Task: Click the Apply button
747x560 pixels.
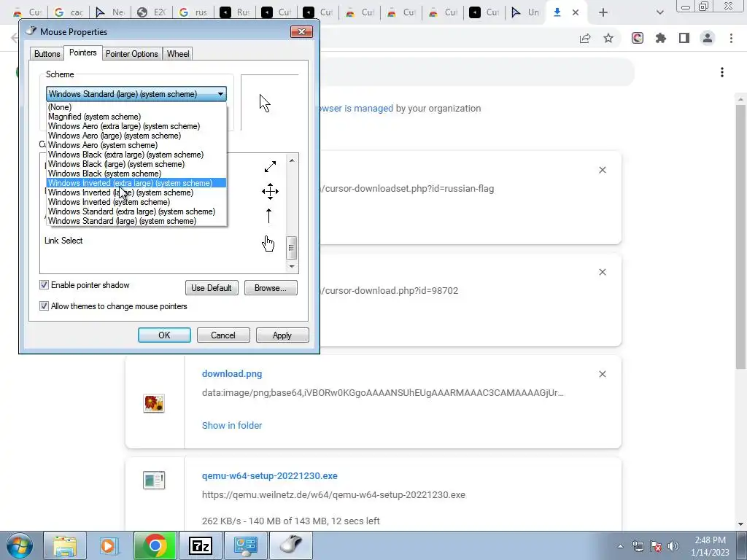Action: [x=282, y=335]
